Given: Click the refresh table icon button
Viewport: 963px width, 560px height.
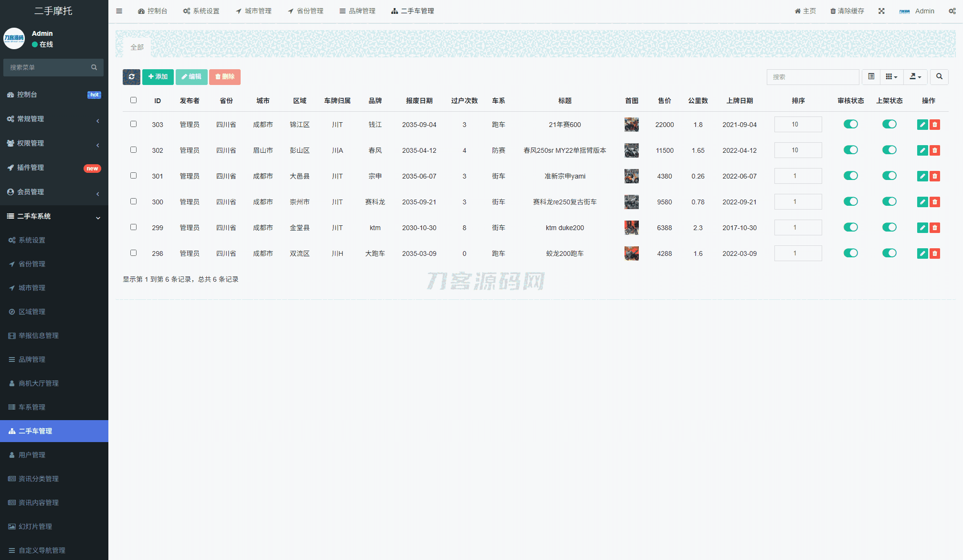Looking at the screenshot, I should (131, 77).
